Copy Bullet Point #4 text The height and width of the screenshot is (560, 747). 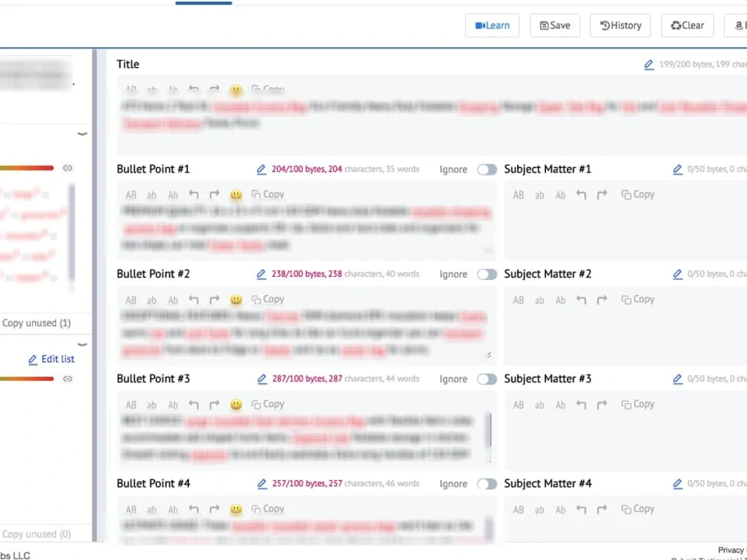click(x=267, y=508)
